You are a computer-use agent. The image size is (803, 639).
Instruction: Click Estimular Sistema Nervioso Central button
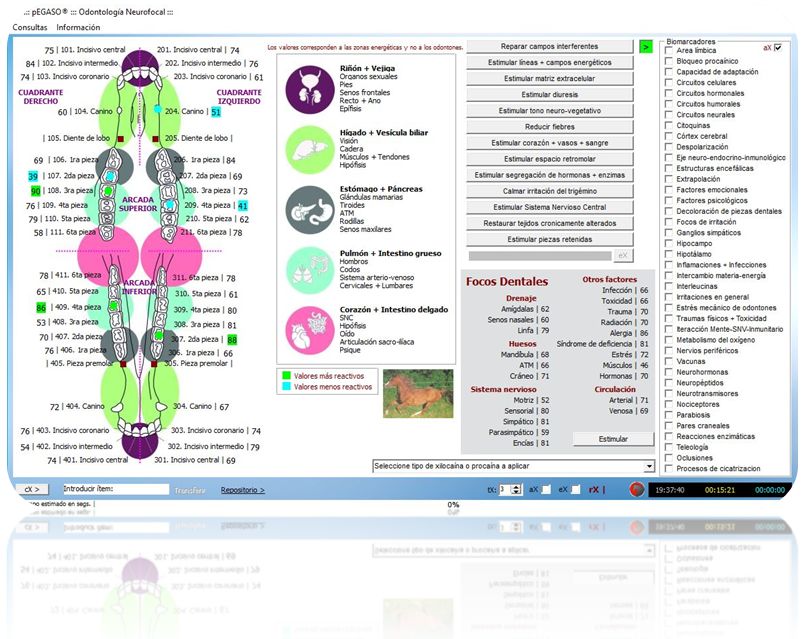550,207
